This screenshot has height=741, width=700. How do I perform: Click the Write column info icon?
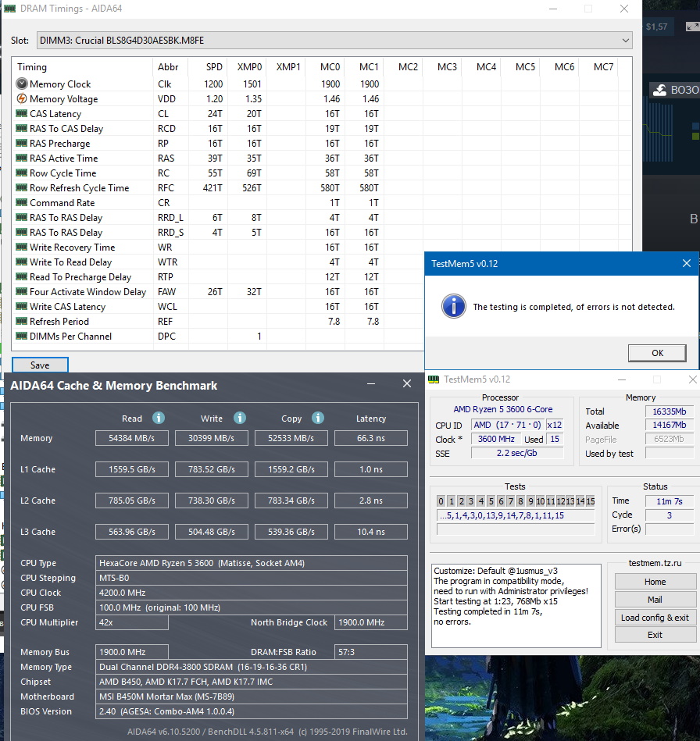pyautogui.click(x=240, y=418)
